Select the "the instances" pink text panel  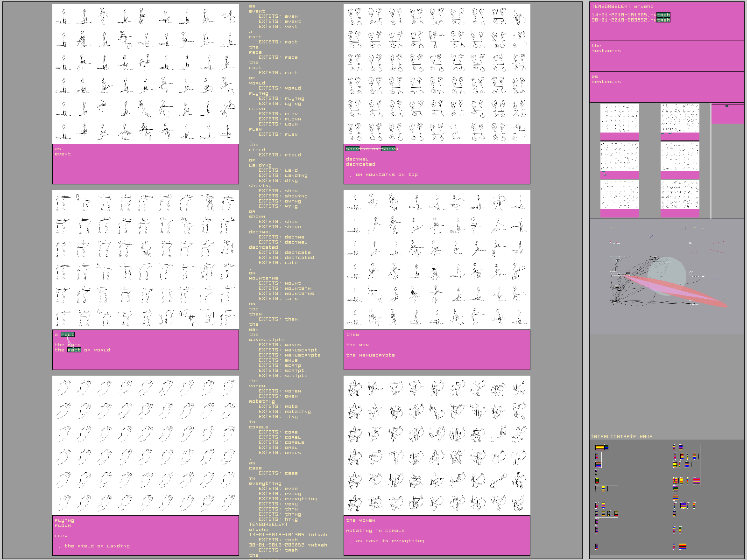[x=666, y=56]
